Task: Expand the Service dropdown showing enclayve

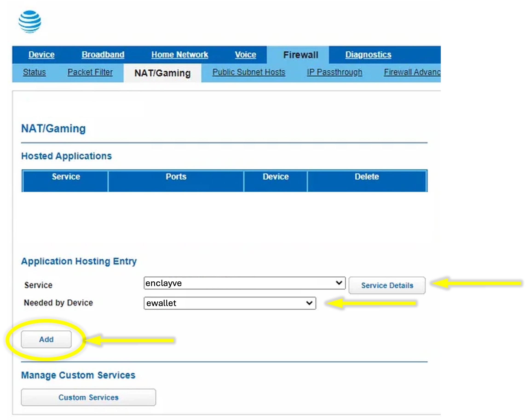Action: pyautogui.click(x=245, y=283)
